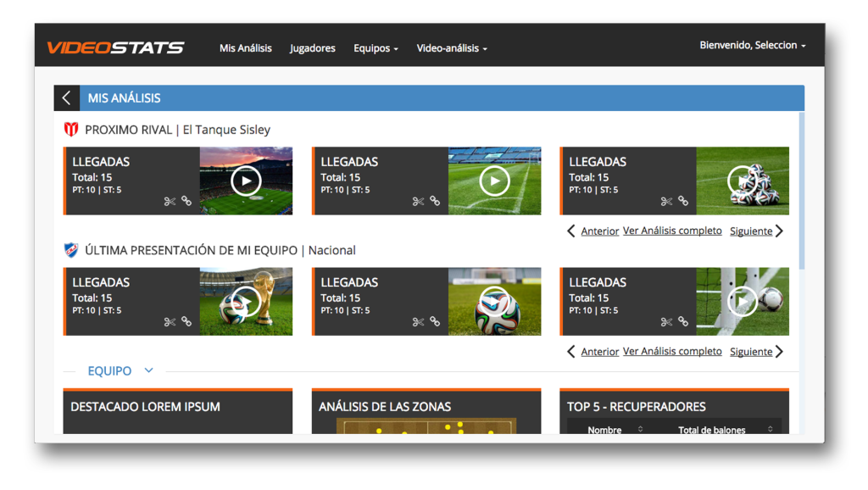Click left chevron under Nacional cards

click(x=571, y=352)
